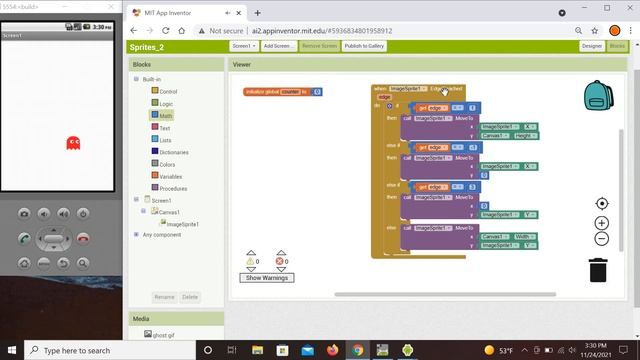Switch to the Blocks view
Image resolution: width=640 pixels, height=360 pixels.
[617, 46]
